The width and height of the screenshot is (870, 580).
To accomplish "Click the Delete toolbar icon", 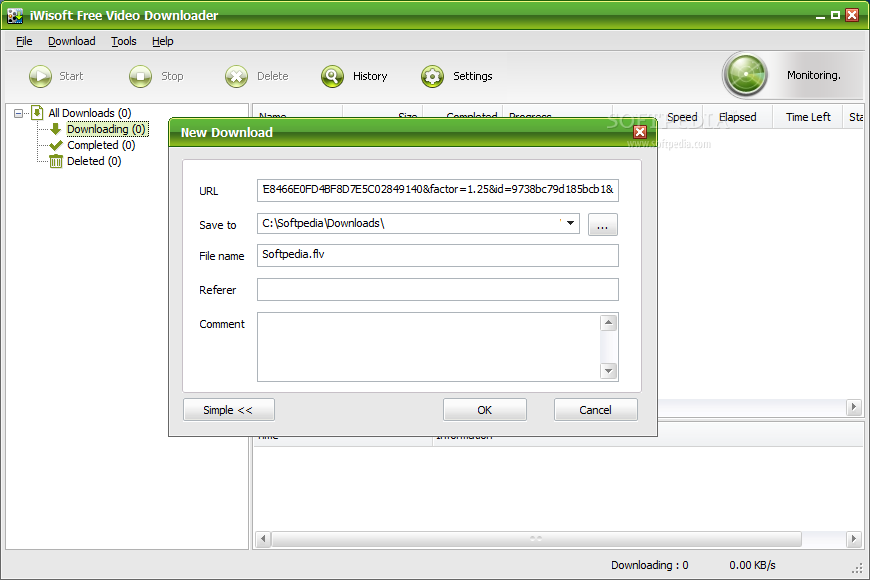I will (x=236, y=76).
